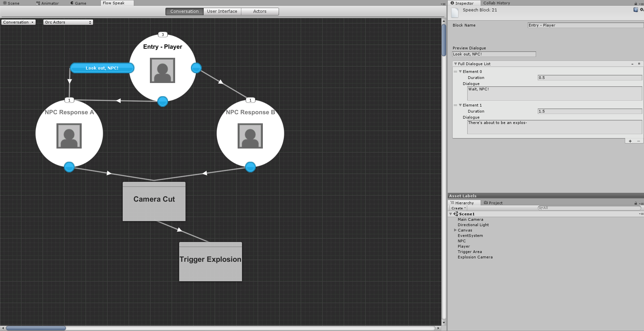Collapse the Scene1 hierarchy
The width and height of the screenshot is (644, 331).
point(451,214)
